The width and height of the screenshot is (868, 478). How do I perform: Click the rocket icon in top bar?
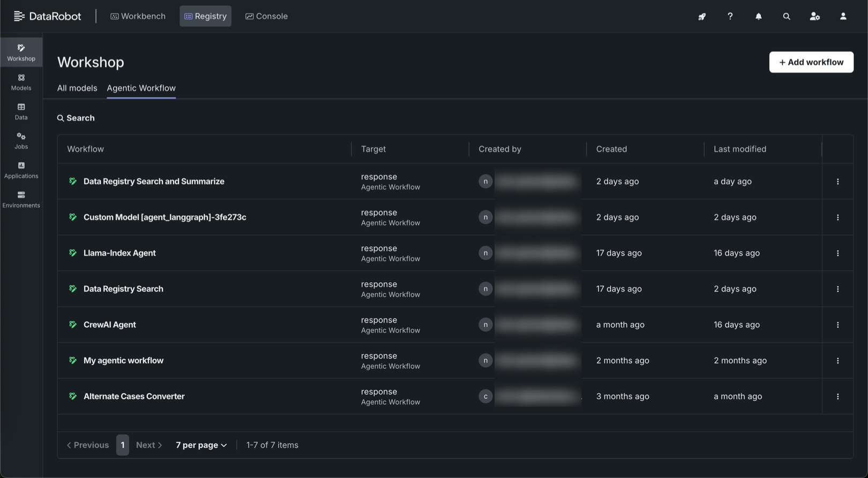tap(701, 17)
